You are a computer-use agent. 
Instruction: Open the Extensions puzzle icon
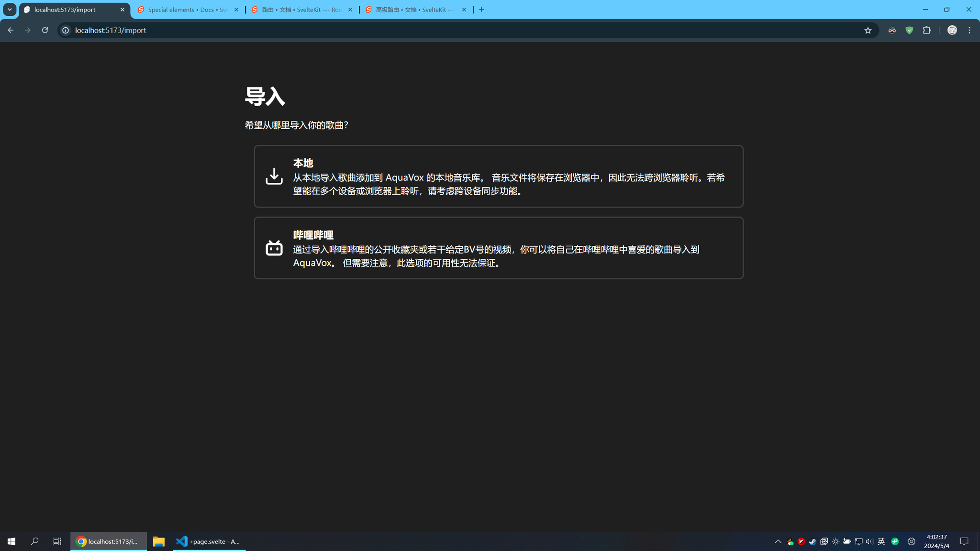click(x=926, y=30)
